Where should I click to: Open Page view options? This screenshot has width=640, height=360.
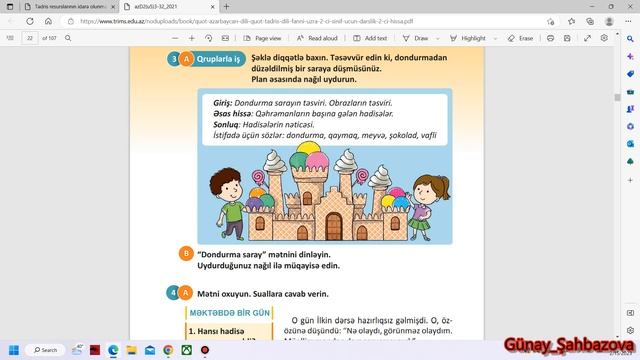coord(262,38)
